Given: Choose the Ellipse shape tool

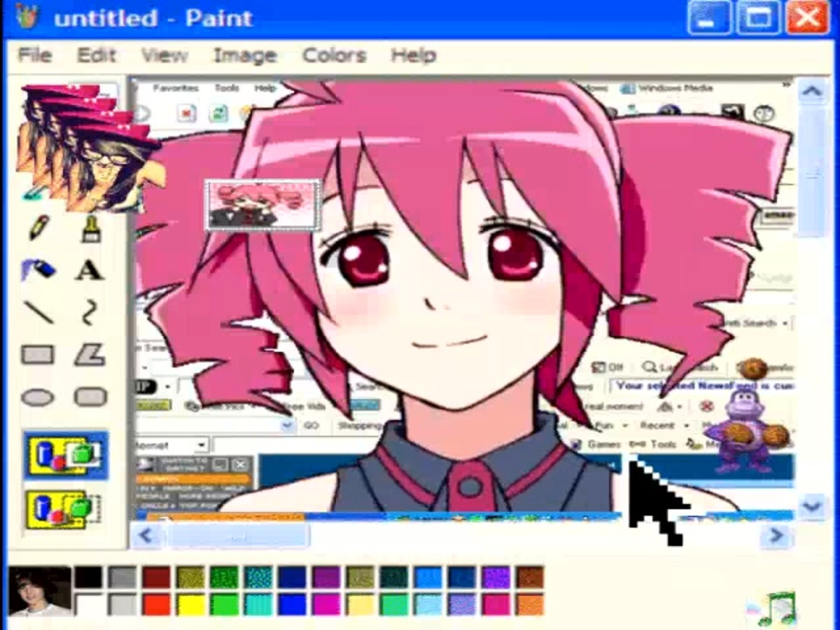Looking at the screenshot, I should coord(38,397).
